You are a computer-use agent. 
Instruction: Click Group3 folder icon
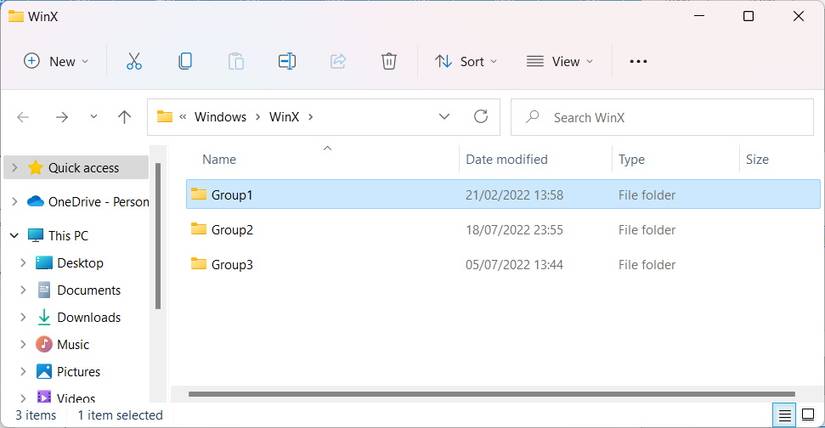coord(198,263)
